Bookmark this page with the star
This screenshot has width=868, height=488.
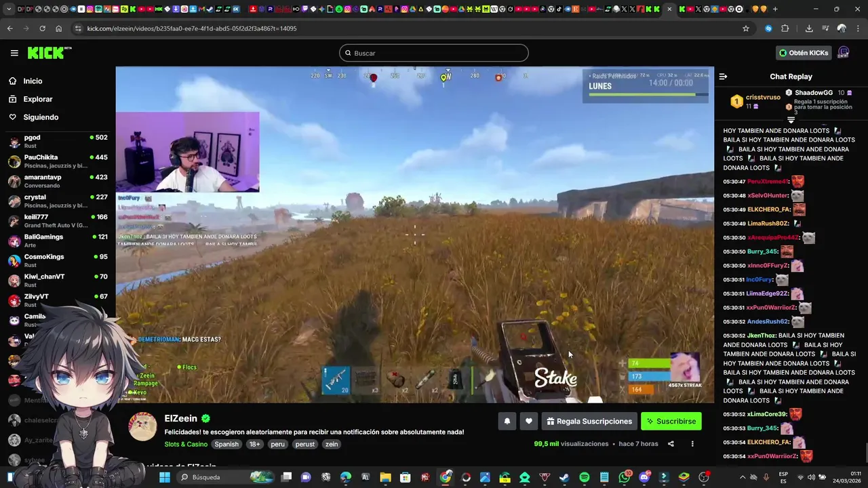click(x=746, y=28)
